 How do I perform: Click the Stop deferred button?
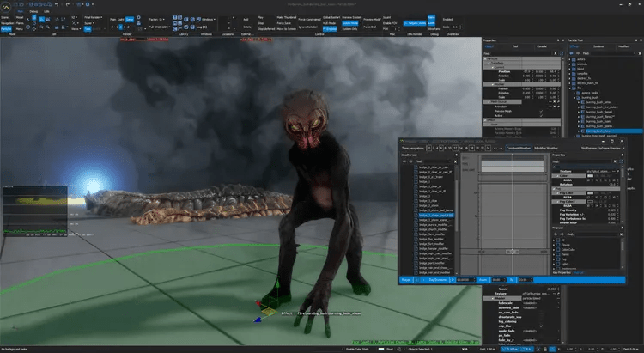[x=266, y=28]
